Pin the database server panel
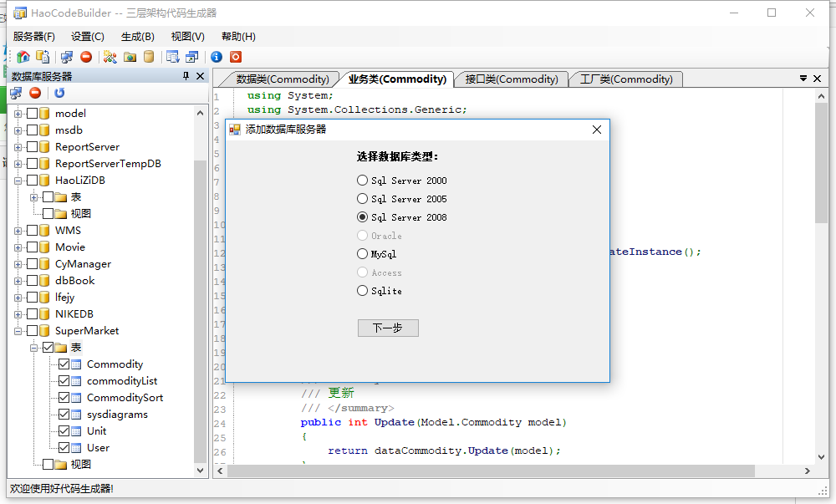The width and height of the screenshot is (836, 504). point(186,76)
